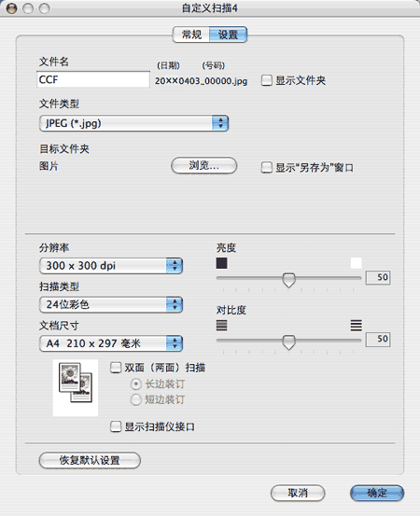This screenshot has height=516, width=420.
Task: Expand the A4 210 x 297 毫米 dropdown
Action: pyautogui.click(x=111, y=343)
